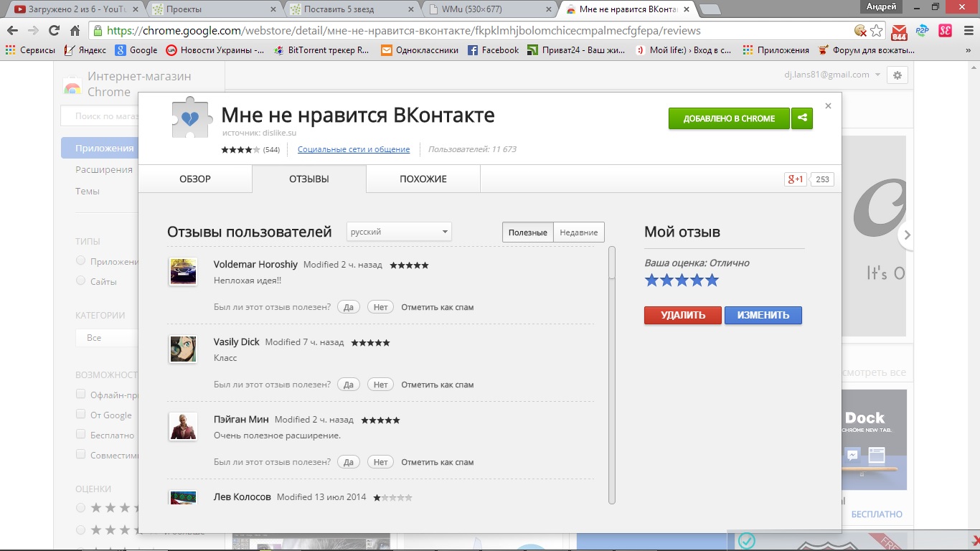This screenshot has width=980, height=551.
Task: Mark Voldemar Horoshiy's review helpful with Да
Action: pos(349,307)
